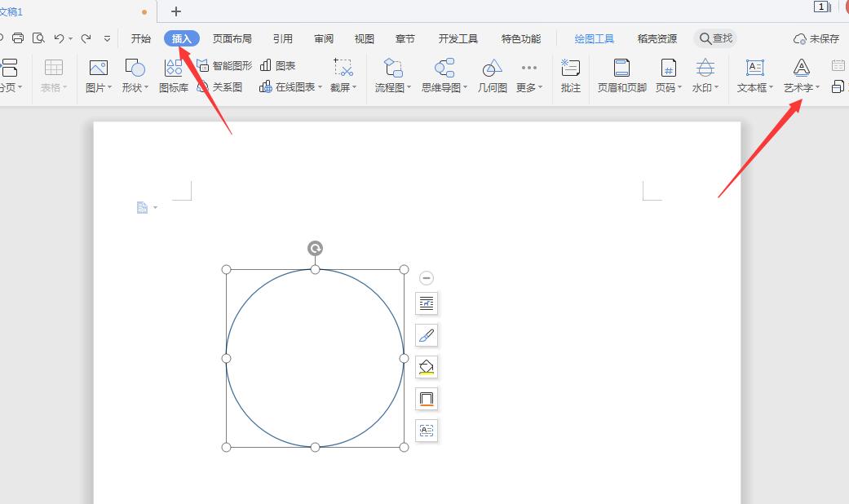Click the 查找 search button
This screenshot has height=504, width=849.
click(x=715, y=38)
